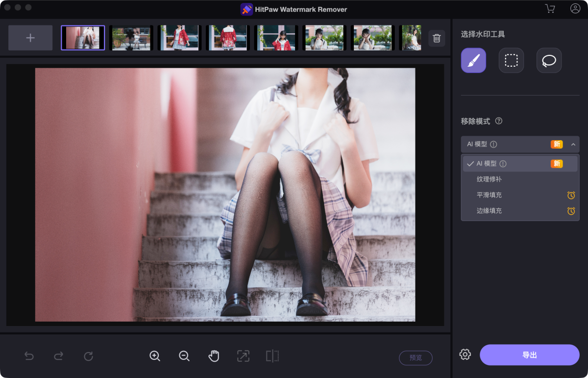Open the shopping cart icon
Viewport: 588px width, 378px height.
point(550,8)
